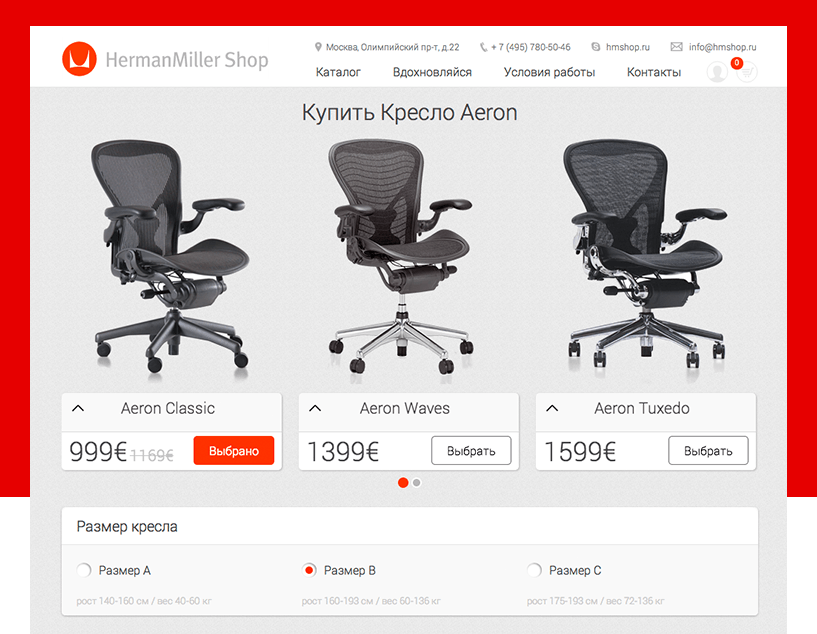Click the Aeron Tuxedo chair image
The image size is (817, 634).
pos(645,254)
